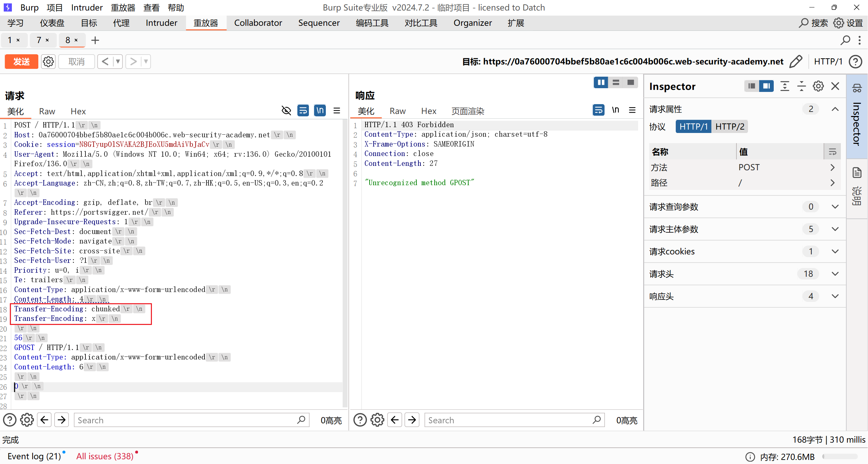Switch to the Collaborator tab
The width and height of the screenshot is (868, 464).
[258, 23]
